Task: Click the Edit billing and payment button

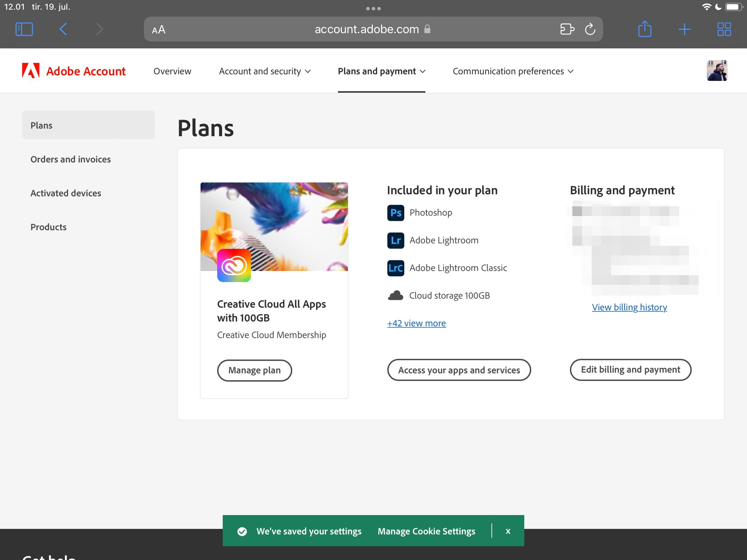Action: [x=631, y=370]
